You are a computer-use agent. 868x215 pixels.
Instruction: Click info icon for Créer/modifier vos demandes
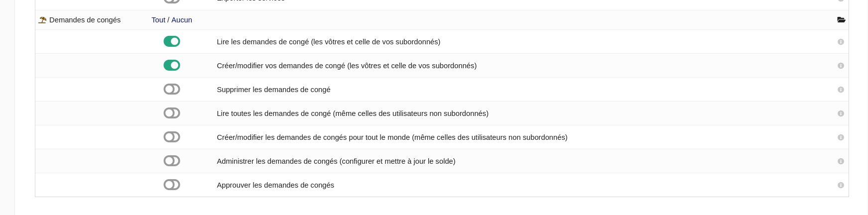pyautogui.click(x=841, y=66)
